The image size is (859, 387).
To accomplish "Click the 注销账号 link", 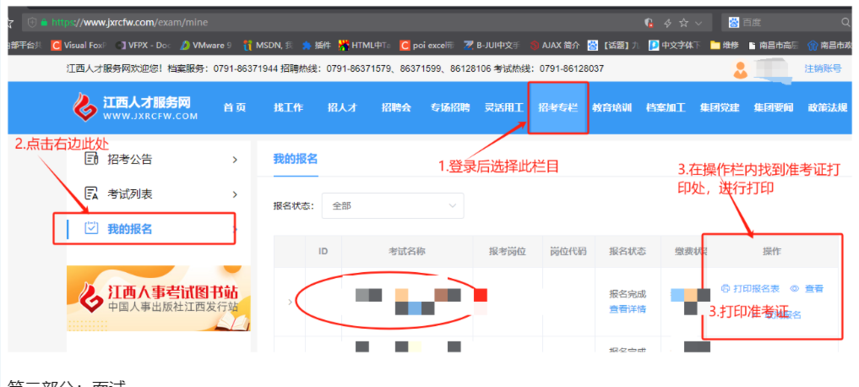I will coord(822,69).
